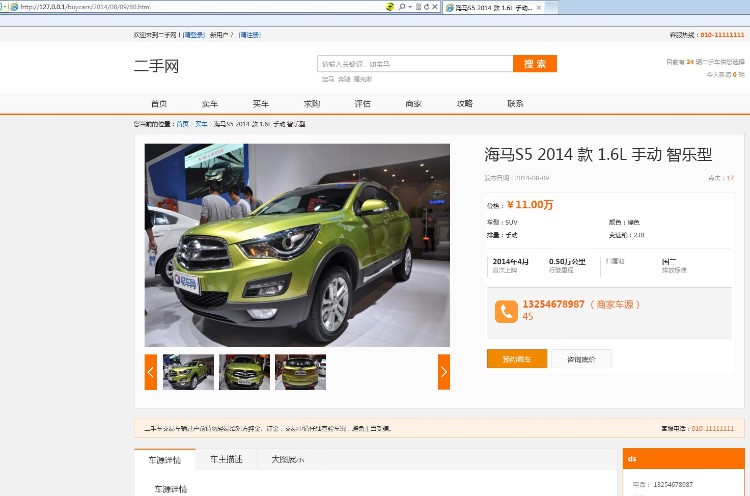Screen dimensions: 750x496
Task: Click the first hot keyword below search box
Action: pos(328,79)
